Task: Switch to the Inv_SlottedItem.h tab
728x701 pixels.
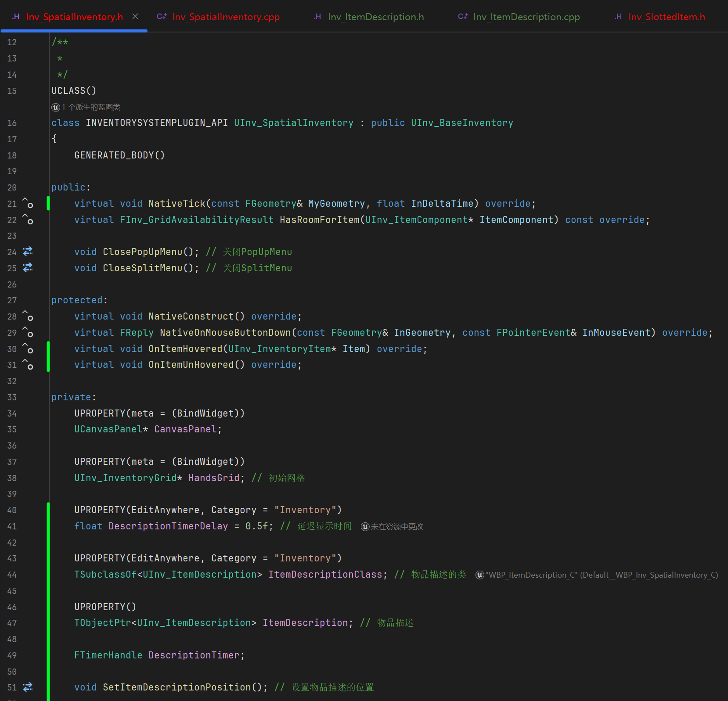Action: (x=660, y=17)
